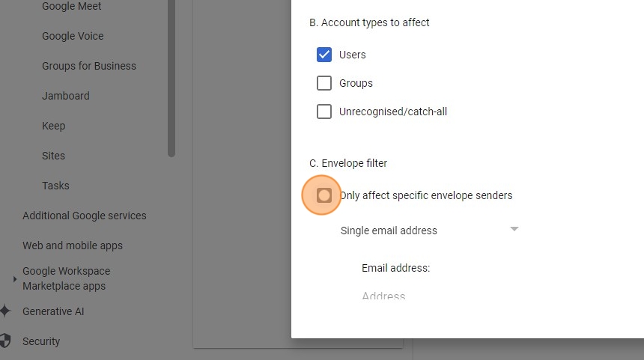Tick Only affect specific envelope senders
Viewport: 644px width, 360px height.
[324, 195]
